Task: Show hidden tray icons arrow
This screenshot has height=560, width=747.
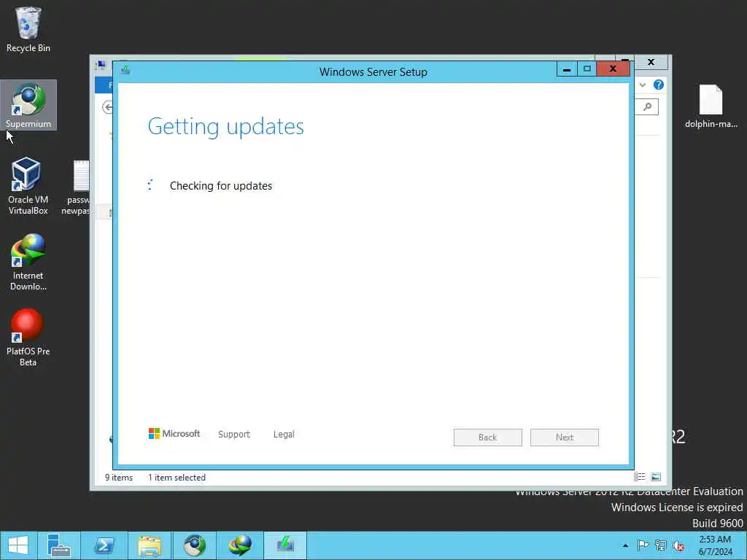Action: click(x=625, y=545)
